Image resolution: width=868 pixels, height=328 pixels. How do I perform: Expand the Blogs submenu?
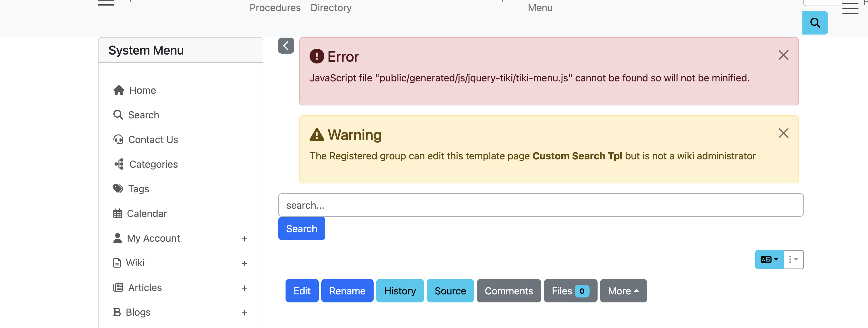click(x=244, y=313)
